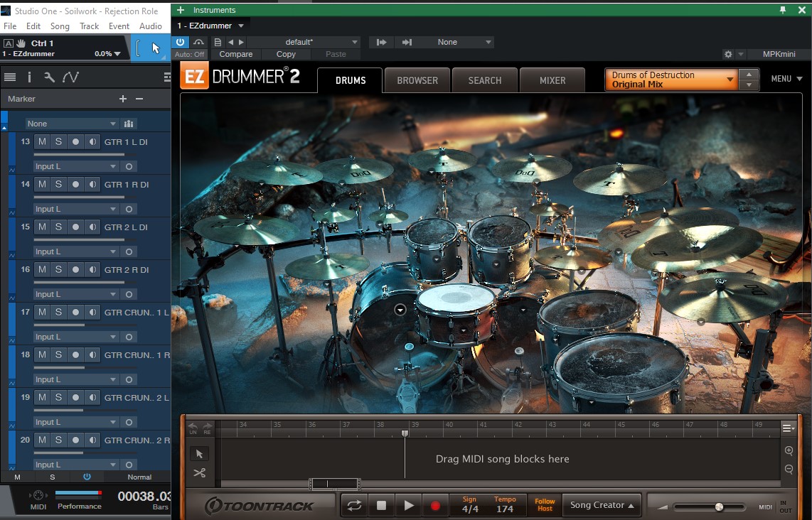The height and width of the screenshot is (520, 812).
Task: Toggle the loop button in transport
Action: (354, 506)
